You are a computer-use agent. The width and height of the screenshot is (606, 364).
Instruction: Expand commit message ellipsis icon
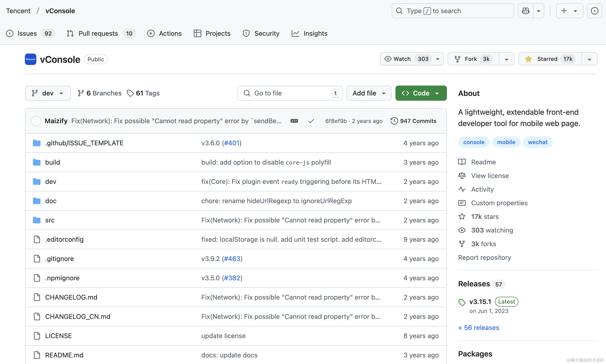(x=294, y=121)
